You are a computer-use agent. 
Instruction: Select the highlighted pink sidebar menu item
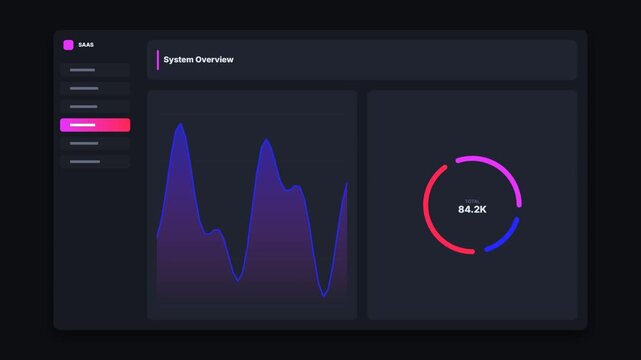point(95,125)
